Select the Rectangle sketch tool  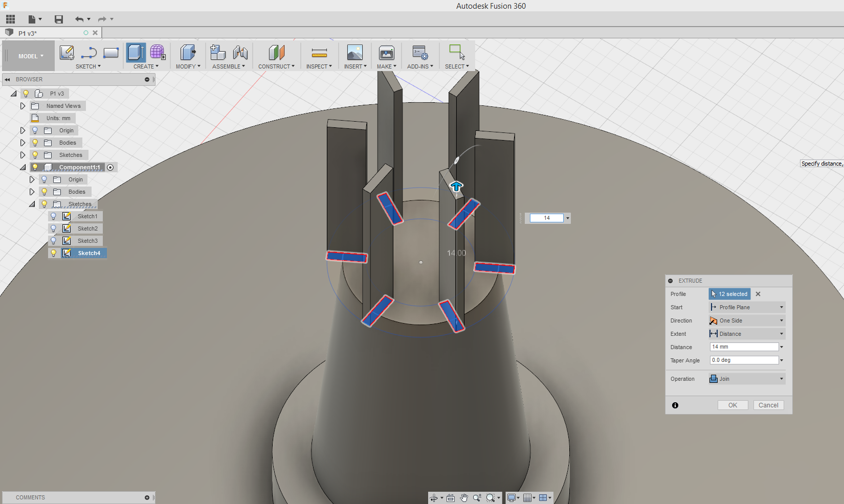(111, 52)
